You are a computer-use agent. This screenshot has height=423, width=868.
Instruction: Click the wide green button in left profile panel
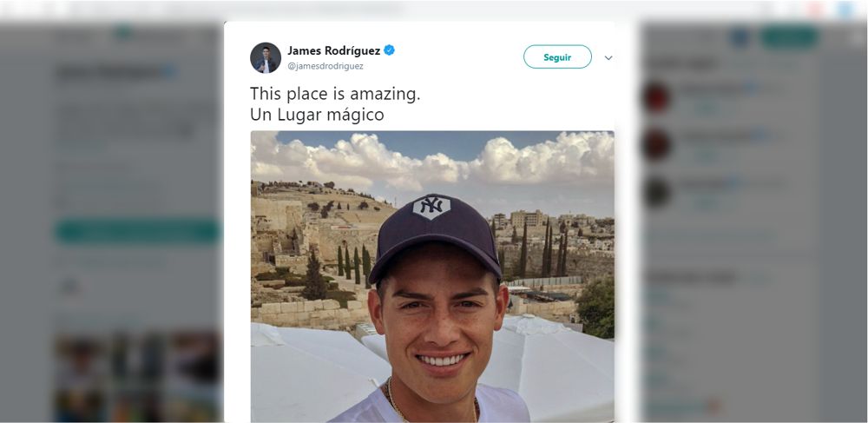coord(138,231)
